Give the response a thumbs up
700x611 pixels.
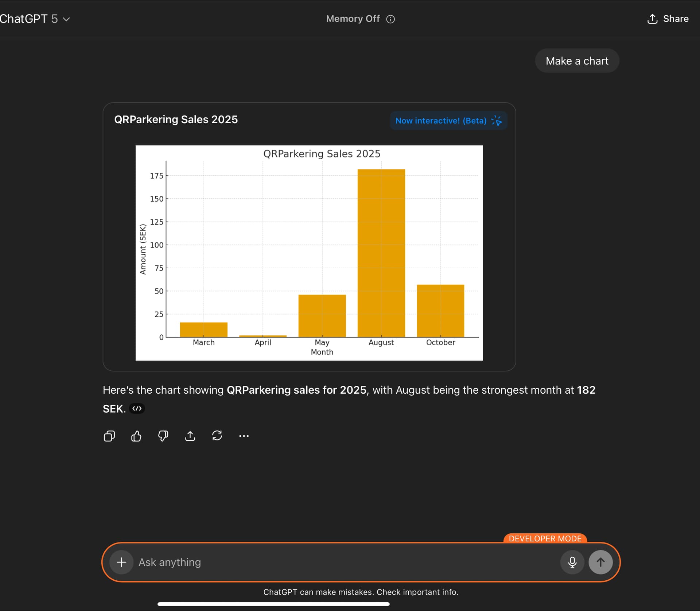point(136,436)
